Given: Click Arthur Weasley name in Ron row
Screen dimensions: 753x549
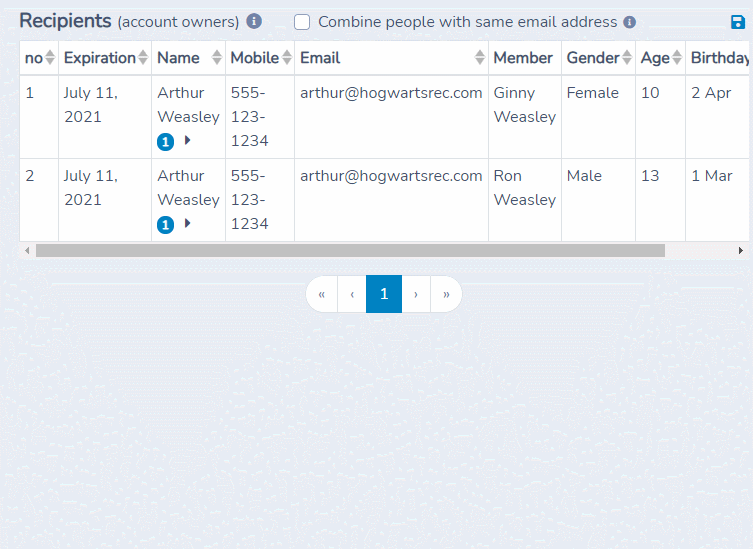Looking at the screenshot, I should coord(188,188).
